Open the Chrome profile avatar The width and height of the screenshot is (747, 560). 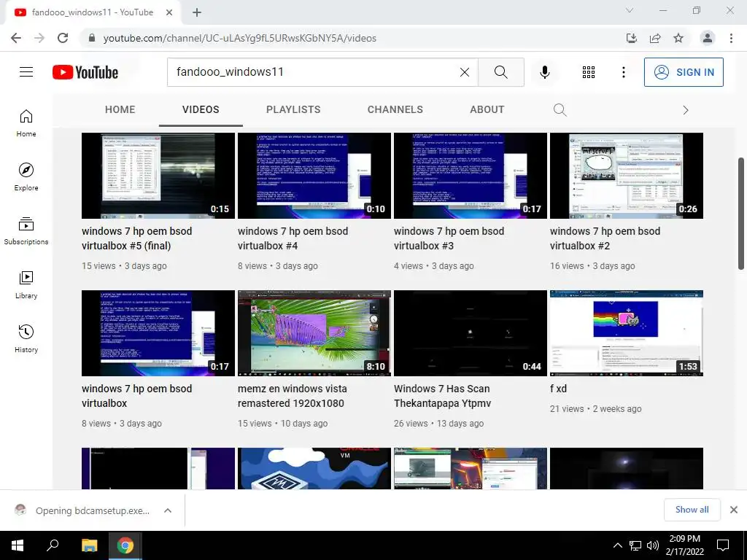(708, 38)
